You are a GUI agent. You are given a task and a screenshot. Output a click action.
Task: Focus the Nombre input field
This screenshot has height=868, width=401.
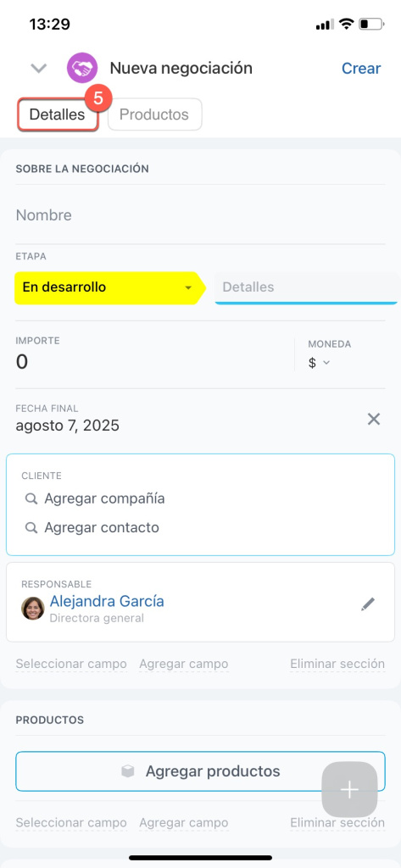[x=200, y=214]
